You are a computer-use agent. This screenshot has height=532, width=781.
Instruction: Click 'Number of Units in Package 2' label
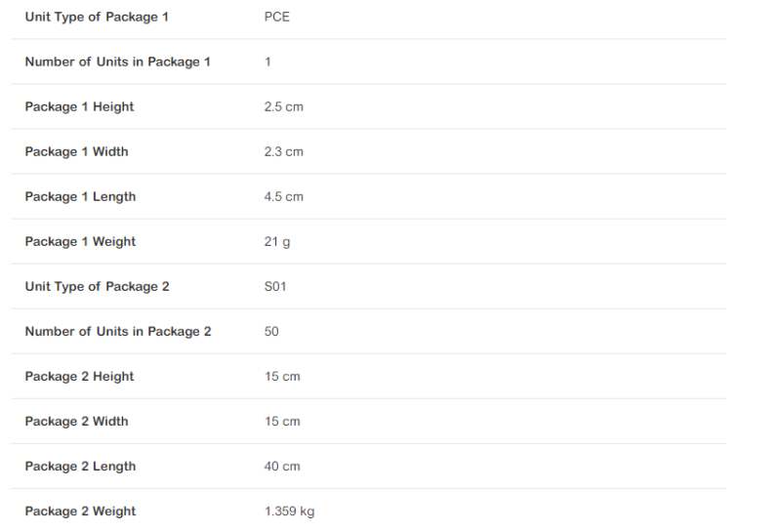(x=117, y=331)
